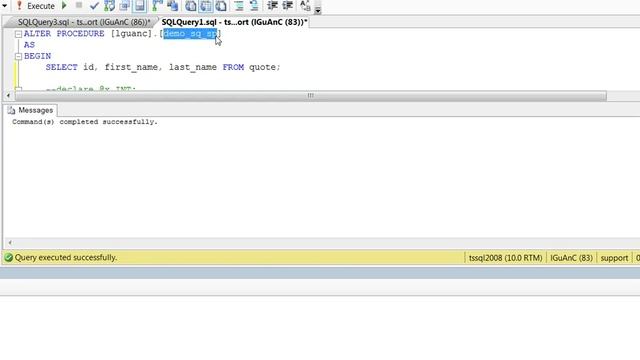Parse the query with the checkmark icon
Viewport: 640px width, 360px height.
[94, 6]
